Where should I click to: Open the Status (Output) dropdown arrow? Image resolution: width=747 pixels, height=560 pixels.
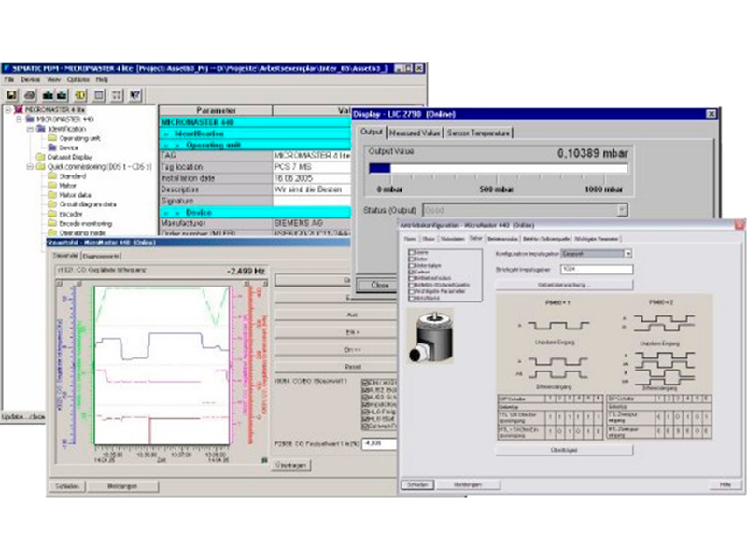pyautogui.click(x=622, y=210)
